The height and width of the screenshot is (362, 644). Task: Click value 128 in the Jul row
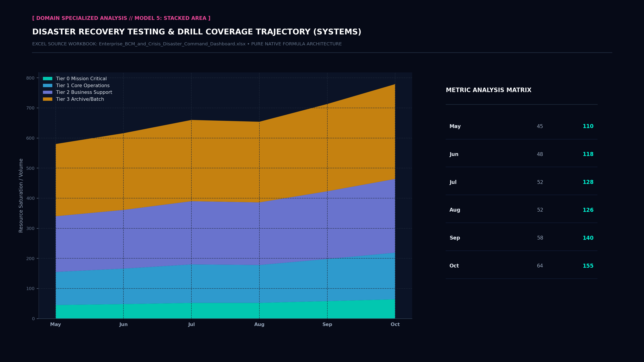click(x=588, y=182)
